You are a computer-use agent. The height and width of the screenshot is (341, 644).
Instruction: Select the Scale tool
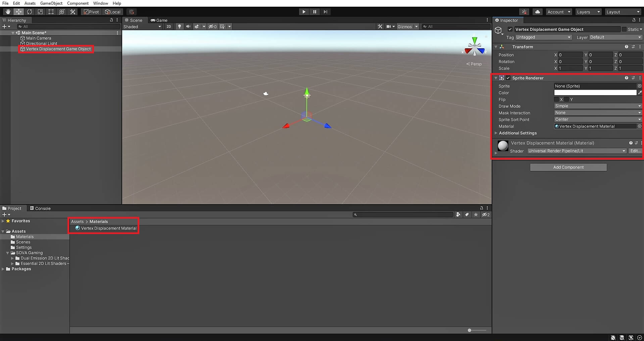[x=40, y=12]
